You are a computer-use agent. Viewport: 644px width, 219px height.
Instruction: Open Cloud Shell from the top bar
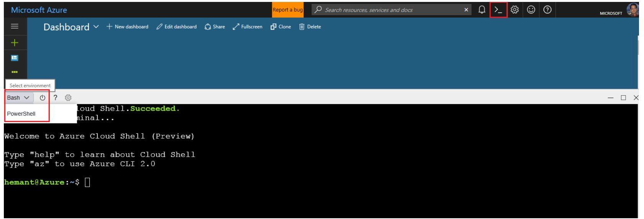[x=498, y=10]
